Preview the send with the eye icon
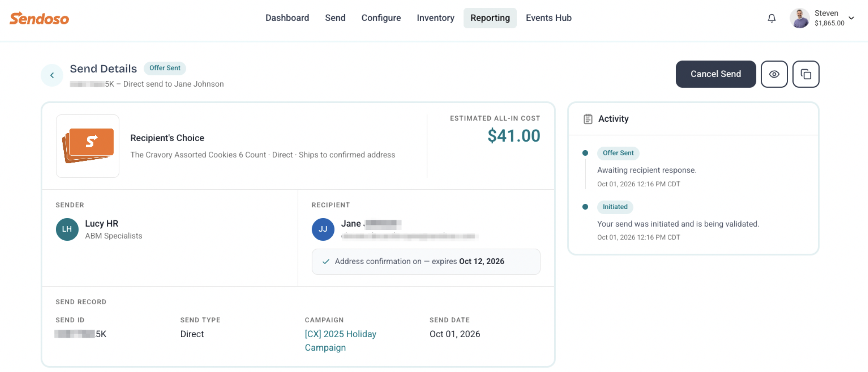 click(774, 74)
